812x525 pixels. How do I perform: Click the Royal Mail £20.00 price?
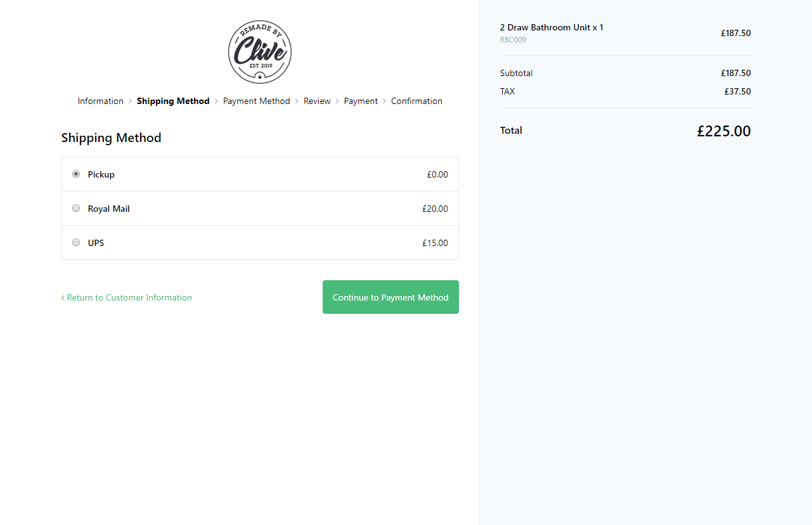tap(435, 209)
